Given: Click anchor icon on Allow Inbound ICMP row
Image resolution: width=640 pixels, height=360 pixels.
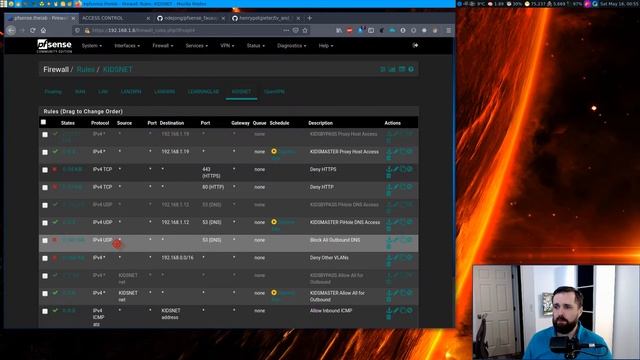Looking at the screenshot, I should tap(389, 310).
